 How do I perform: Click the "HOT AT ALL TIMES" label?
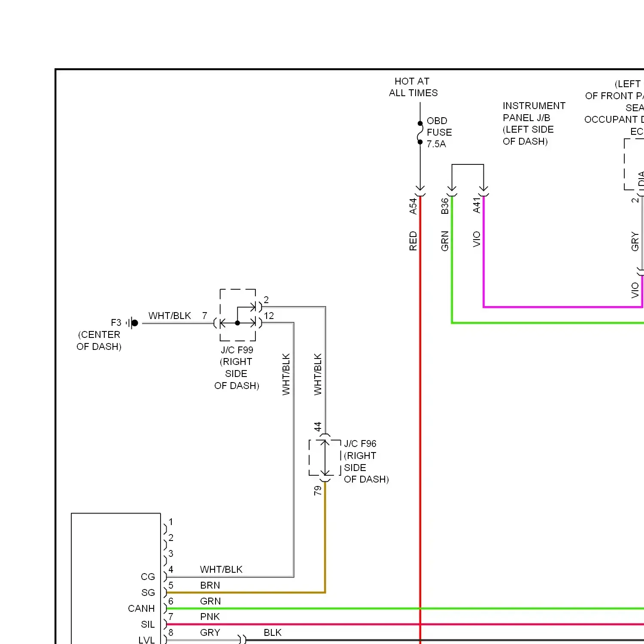tap(413, 87)
